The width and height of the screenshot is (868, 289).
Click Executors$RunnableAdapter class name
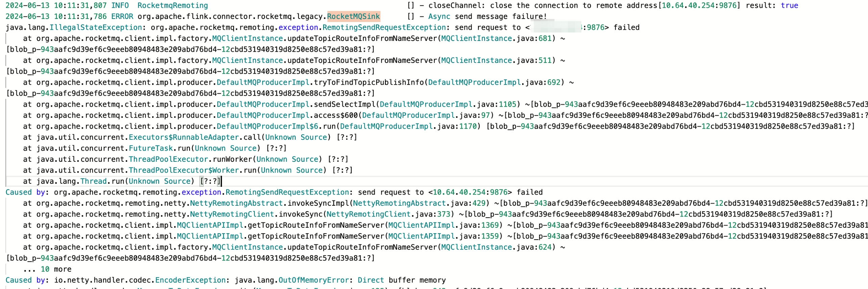(184, 137)
